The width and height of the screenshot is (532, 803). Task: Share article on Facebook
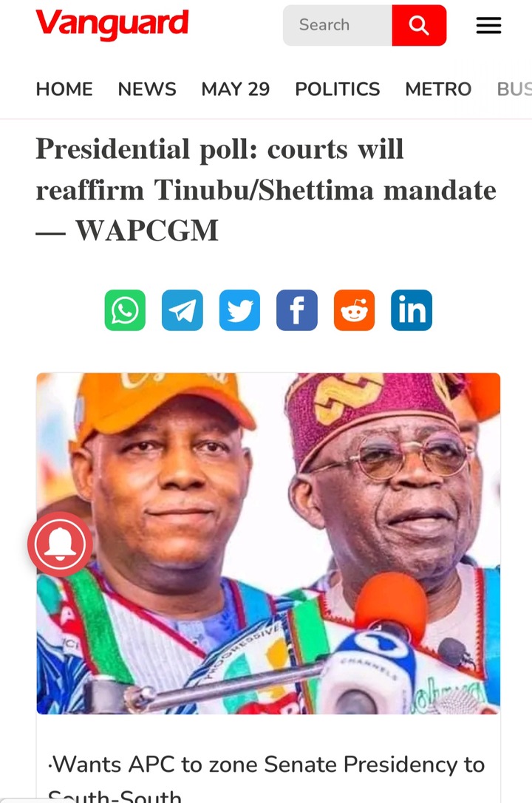pyautogui.click(x=297, y=310)
